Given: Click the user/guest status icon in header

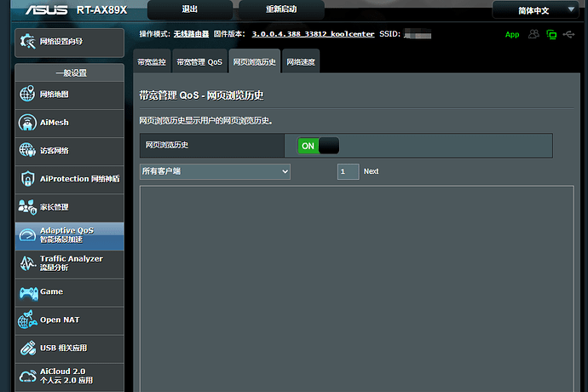Looking at the screenshot, I should point(534,35).
